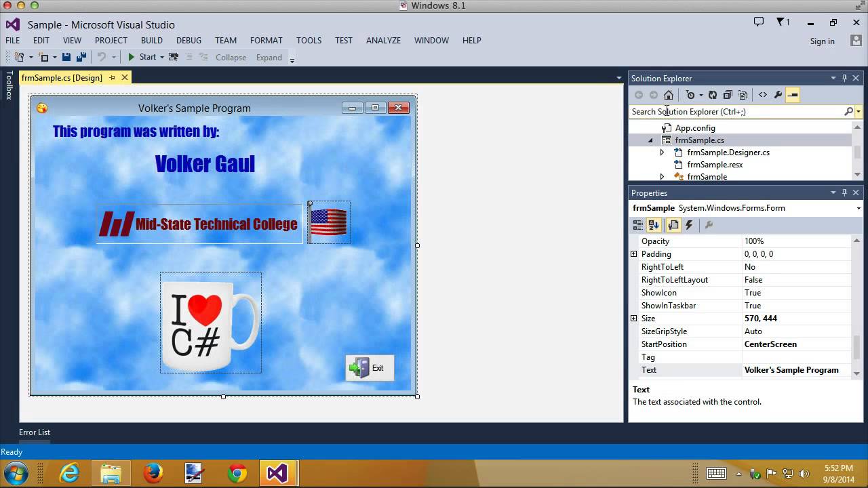868x488 pixels.
Task: Click the New Project toolbar icon
Action: [x=19, y=58]
